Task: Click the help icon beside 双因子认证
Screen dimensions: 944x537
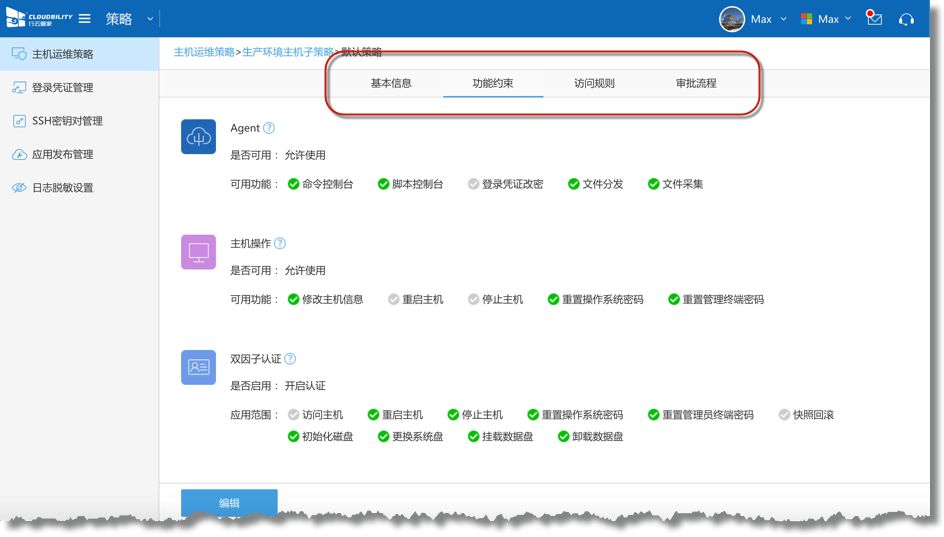Action: 290,359
